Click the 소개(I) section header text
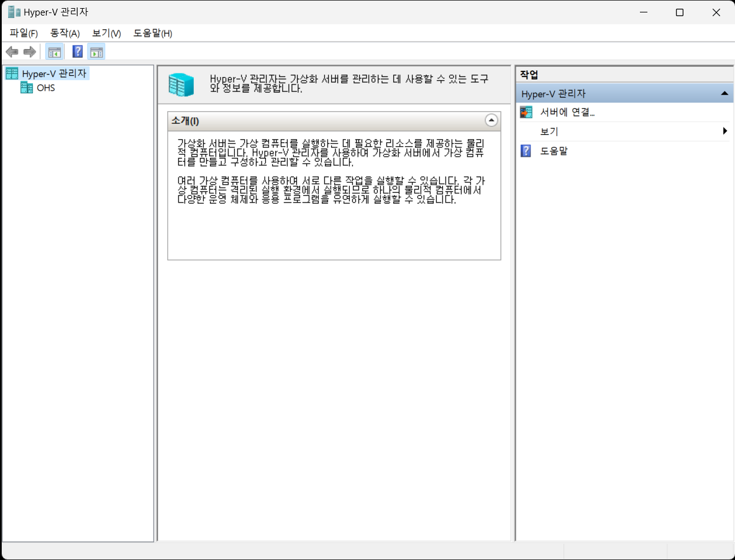 tap(185, 121)
